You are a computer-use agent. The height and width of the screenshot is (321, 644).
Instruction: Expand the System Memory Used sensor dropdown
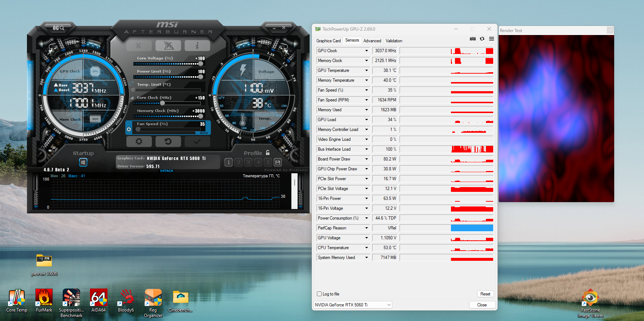[x=366, y=258]
